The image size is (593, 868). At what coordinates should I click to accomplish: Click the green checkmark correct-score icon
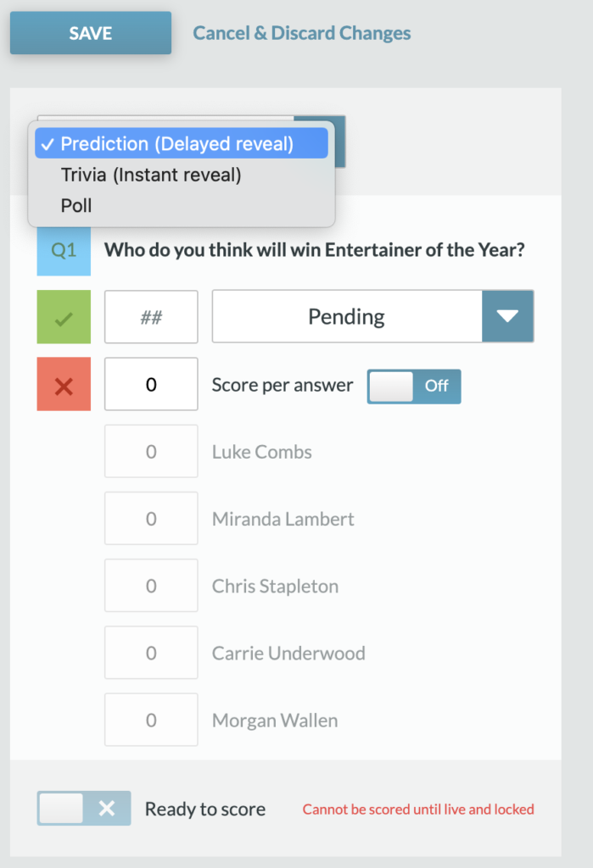(64, 317)
